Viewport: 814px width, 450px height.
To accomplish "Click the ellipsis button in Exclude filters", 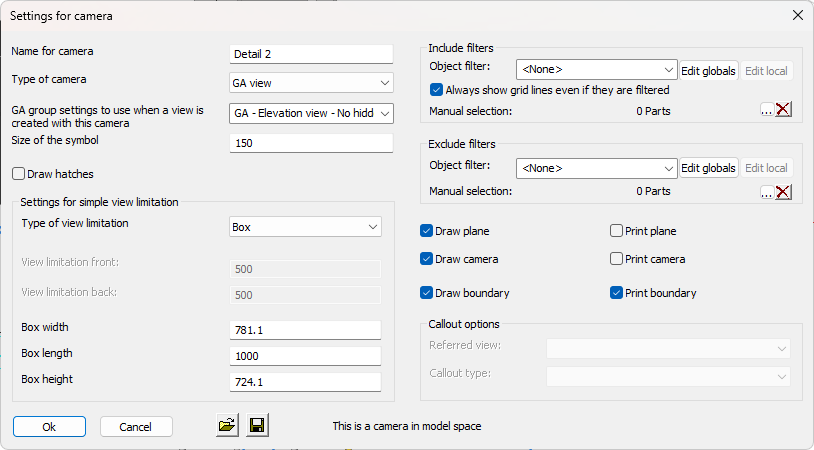I will 766,192.
